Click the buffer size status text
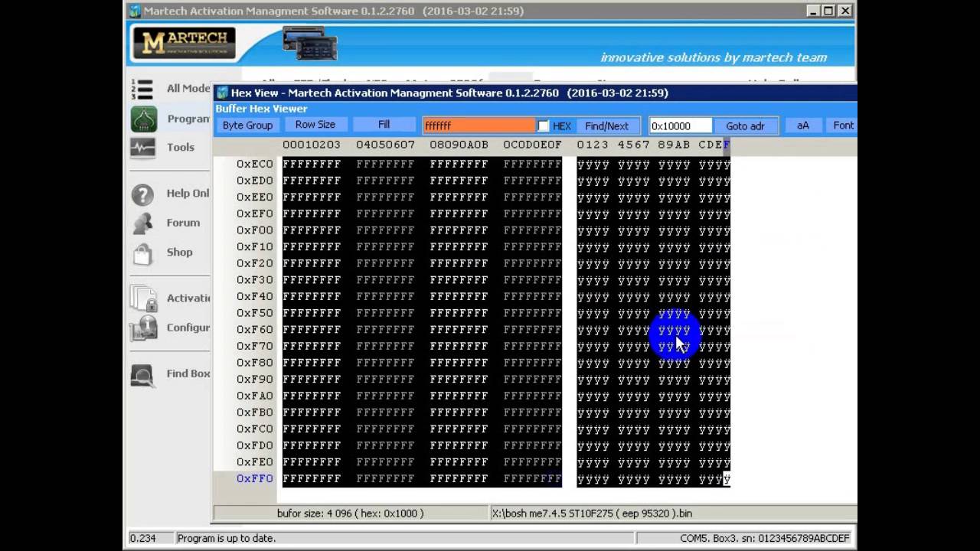Viewport: 980px width, 551px height. click(350, 514)
